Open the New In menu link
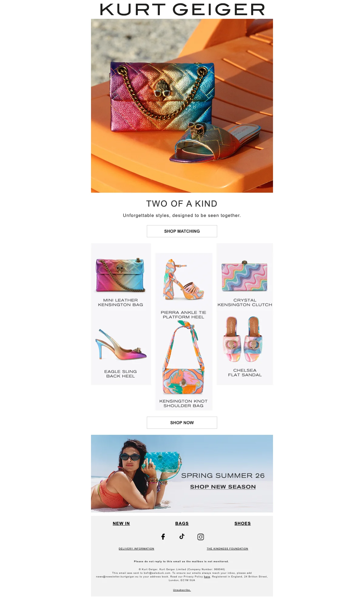 pos(121,523)
